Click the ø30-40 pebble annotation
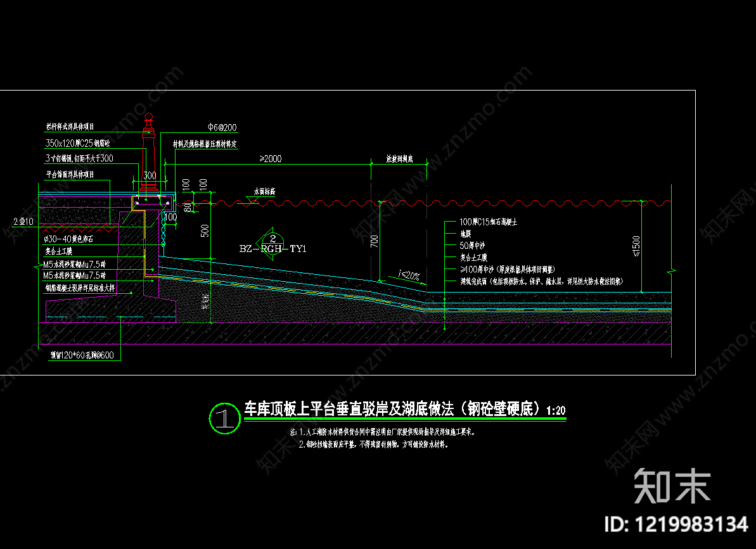 [x=68, y=239]
